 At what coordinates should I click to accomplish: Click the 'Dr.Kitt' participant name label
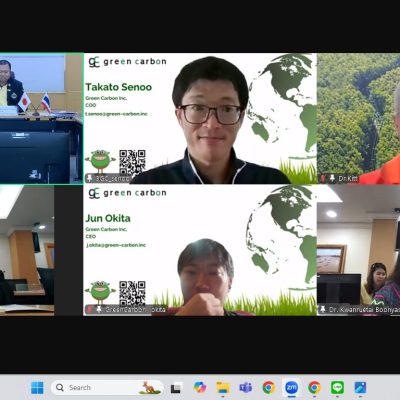(x=348, y=179)
